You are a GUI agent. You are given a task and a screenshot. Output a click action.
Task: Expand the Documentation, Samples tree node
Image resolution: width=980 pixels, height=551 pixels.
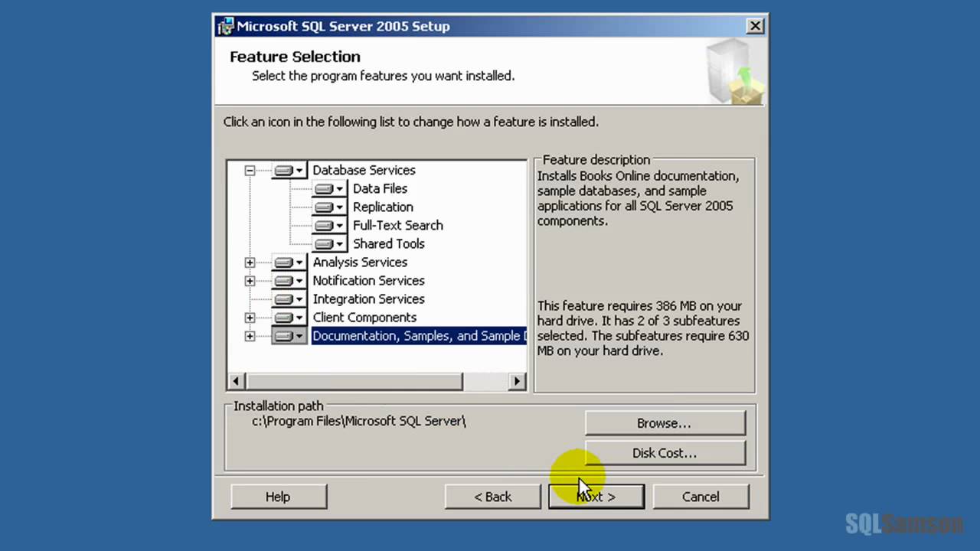click(250, 336)
